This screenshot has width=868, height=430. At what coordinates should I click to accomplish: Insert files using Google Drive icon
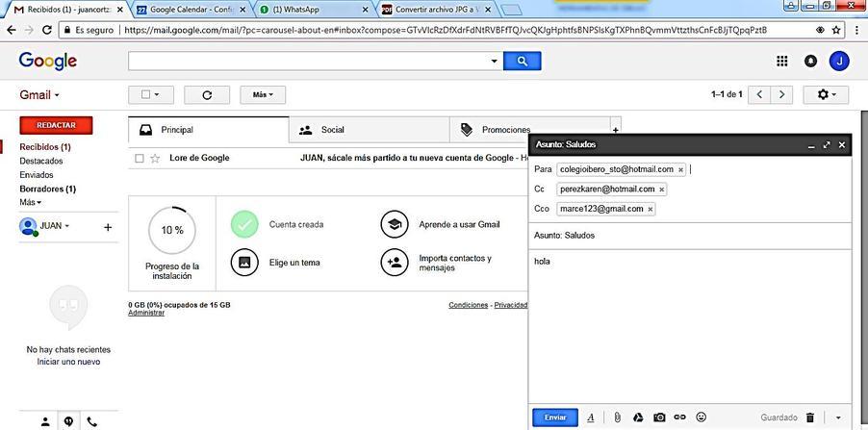coord(638,417)
